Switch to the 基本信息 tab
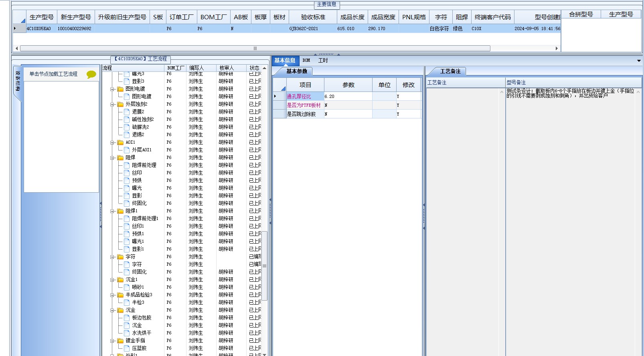Viewport: 644px width, 356px height. pos(285,61)
